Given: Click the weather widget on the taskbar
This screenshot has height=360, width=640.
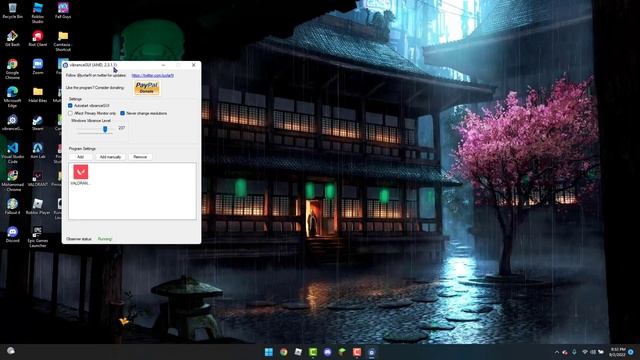Looking at the screenshot, I should (x=11, y=351).
